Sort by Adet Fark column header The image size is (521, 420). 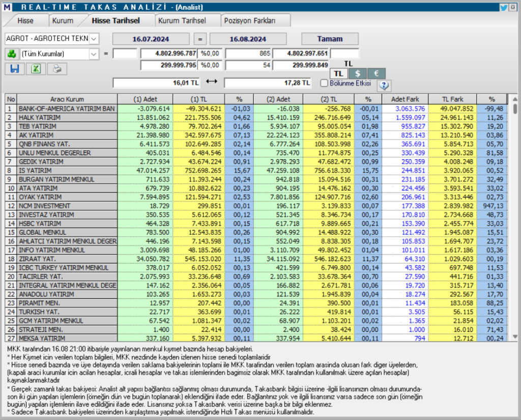[405, 99]
